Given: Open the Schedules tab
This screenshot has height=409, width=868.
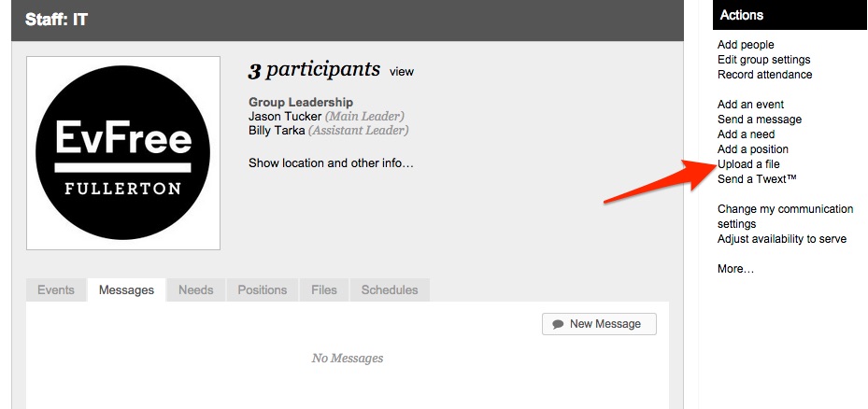Looking at the screenshot, I should click(391, 290).
